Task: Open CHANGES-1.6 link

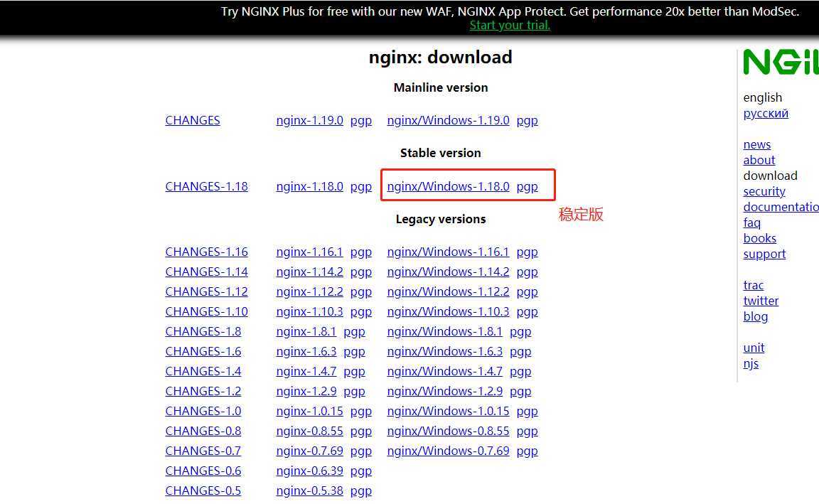Action: pos(203,351)
